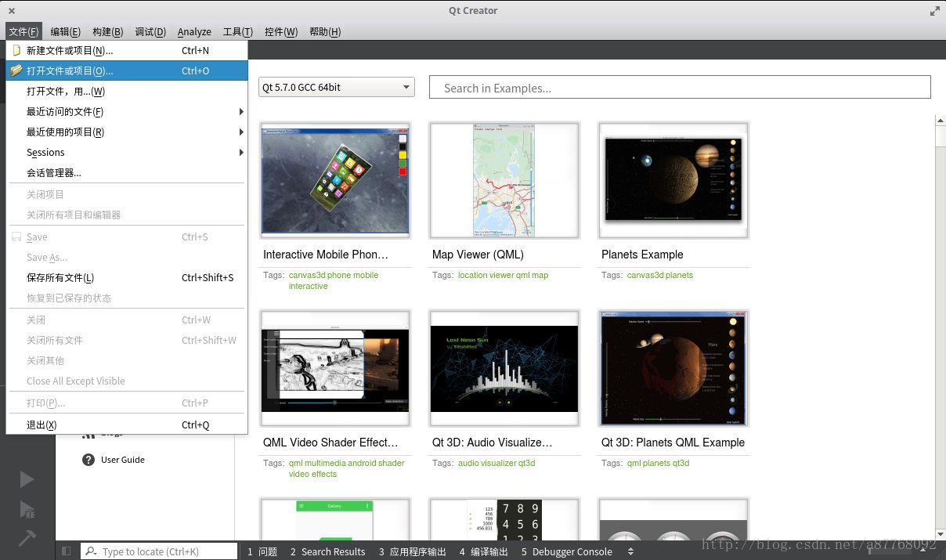
Task: Switch to the 2 Search Results pane
Action: point(327,551)
